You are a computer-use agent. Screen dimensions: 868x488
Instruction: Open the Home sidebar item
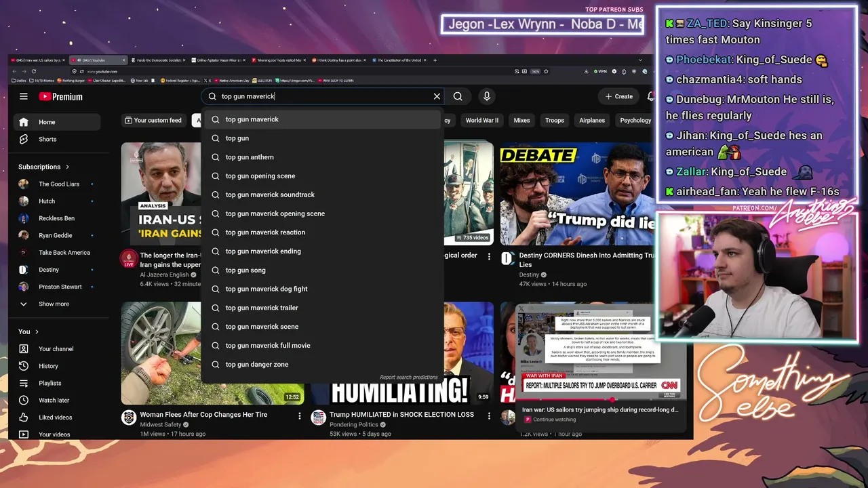57,122
